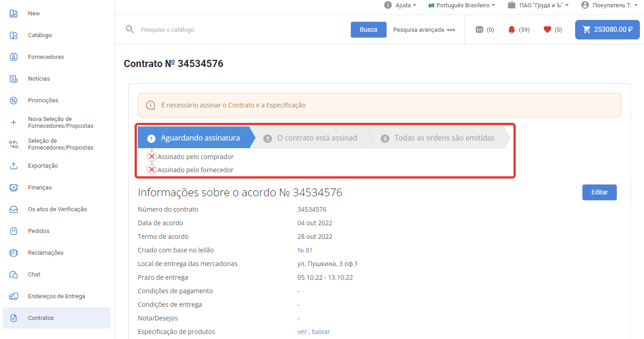This screenshot has width=644, height=339.
Task: Click the red X beside Assinado pelo comprador
Action: 152,157
